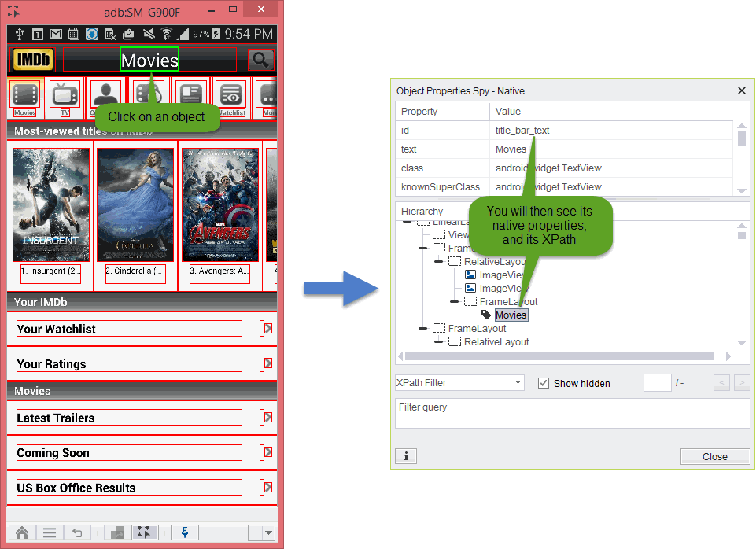Image resolution: width=756 pixels, height=549 pixels.
Task: Click the info button in the Spy dialog
Action: point(406,456)
